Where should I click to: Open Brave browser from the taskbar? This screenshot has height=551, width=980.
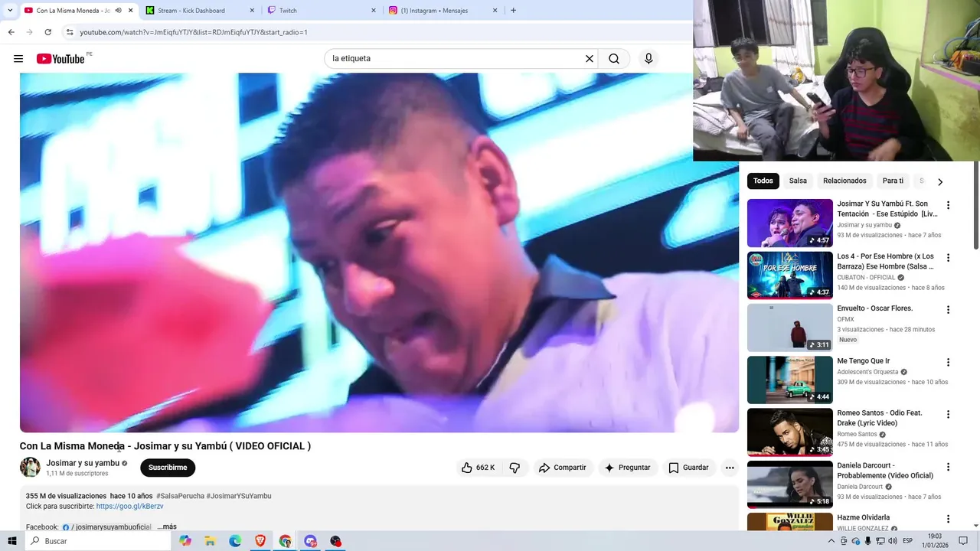coord(260,541)
